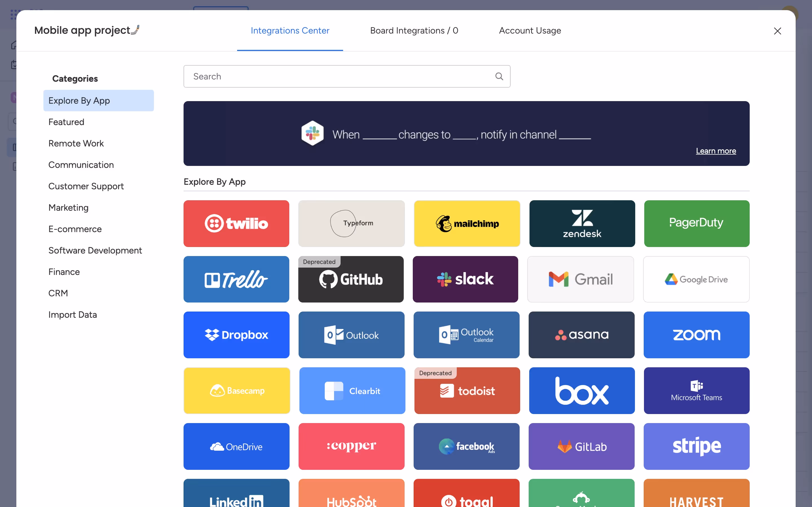812x507 pixels.
Task: Pick the Mailchimp integration tile
Action: pos(467,223)
